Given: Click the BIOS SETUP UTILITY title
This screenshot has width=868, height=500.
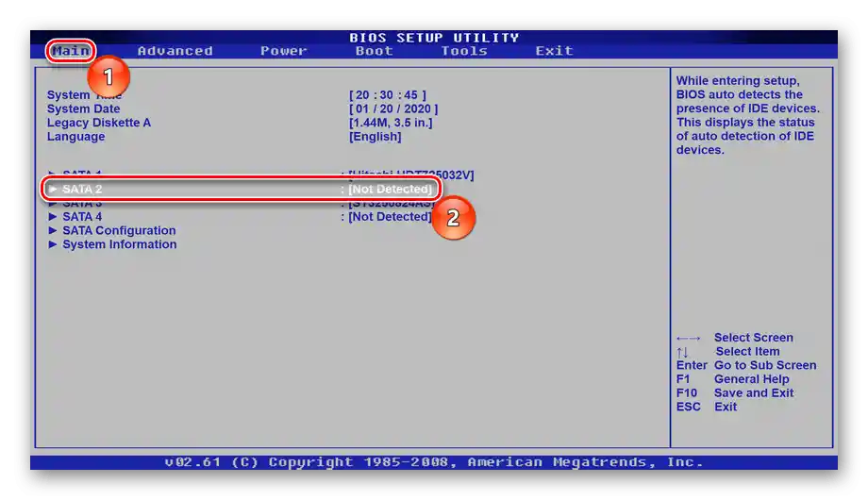Looking at the screenshot, I should point(434,38).
